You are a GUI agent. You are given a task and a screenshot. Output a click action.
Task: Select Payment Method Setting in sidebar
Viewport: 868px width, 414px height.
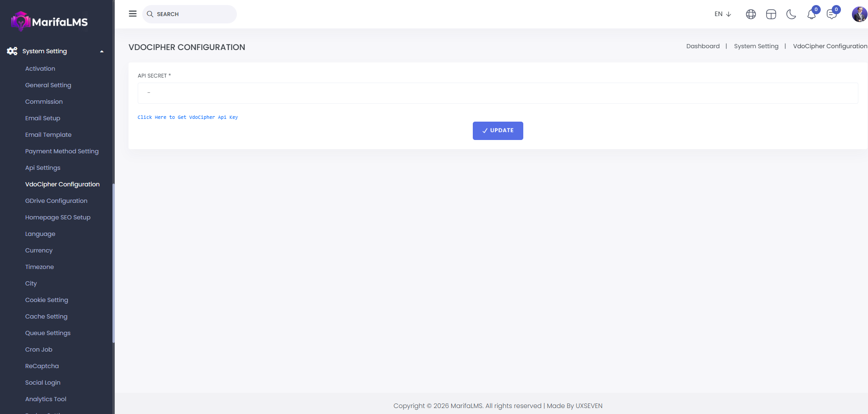coord(62,151)
